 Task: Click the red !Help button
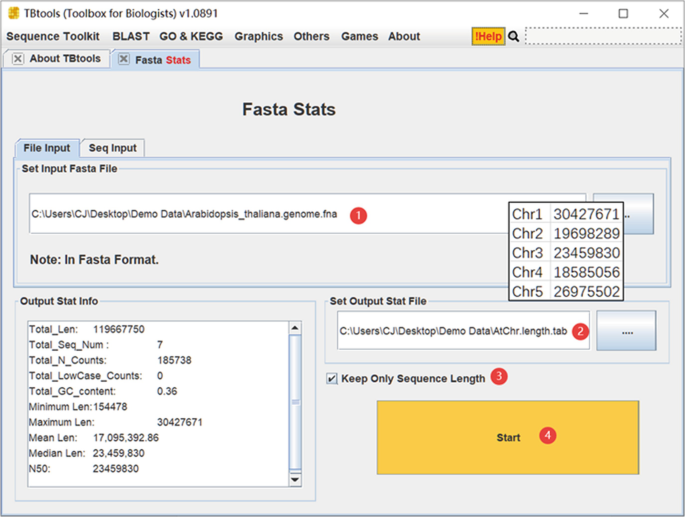pos(488,36)
